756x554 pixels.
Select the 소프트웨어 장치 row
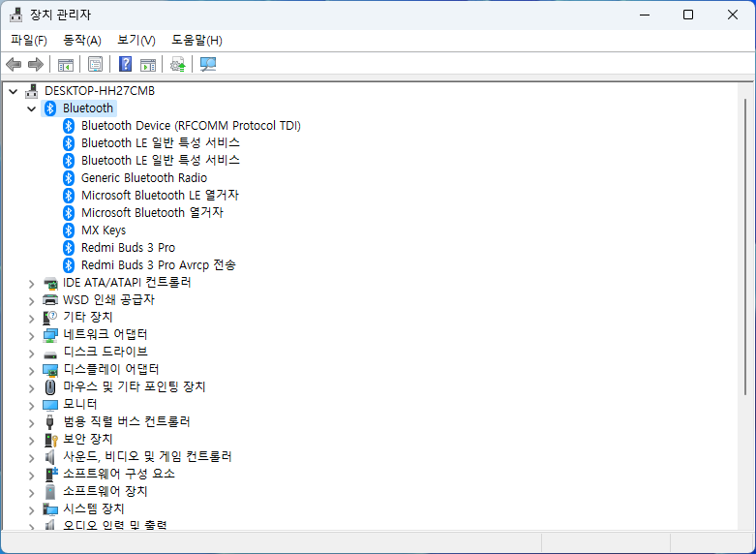pyautogui.click(x=106, y=491)
